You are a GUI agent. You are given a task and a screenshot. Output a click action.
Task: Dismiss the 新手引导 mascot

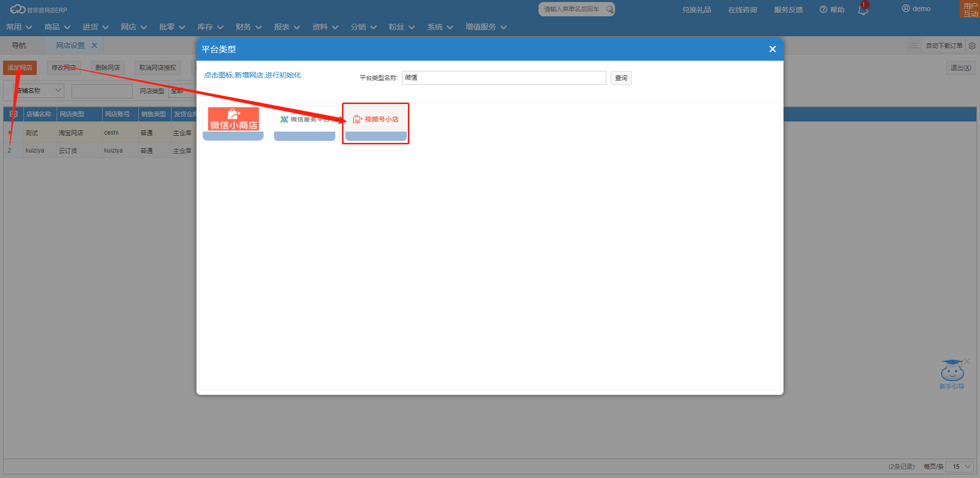pos(967,362)
